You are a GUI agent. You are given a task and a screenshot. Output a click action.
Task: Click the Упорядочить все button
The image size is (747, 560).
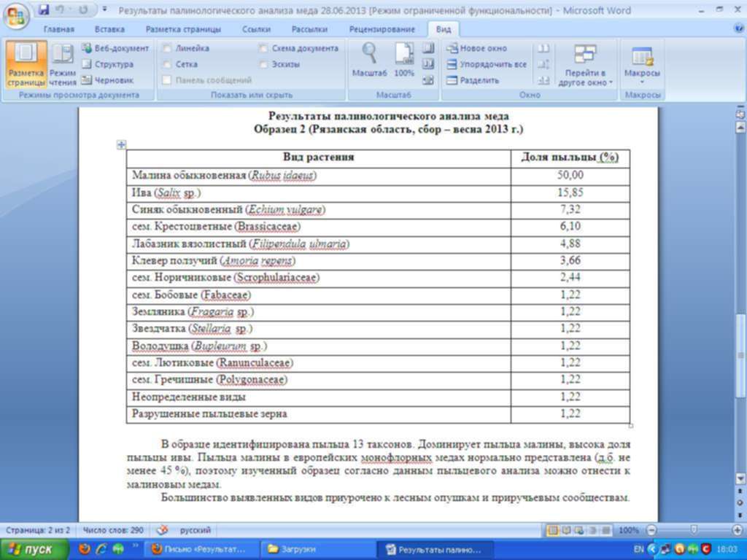click(x=486, y=64)
